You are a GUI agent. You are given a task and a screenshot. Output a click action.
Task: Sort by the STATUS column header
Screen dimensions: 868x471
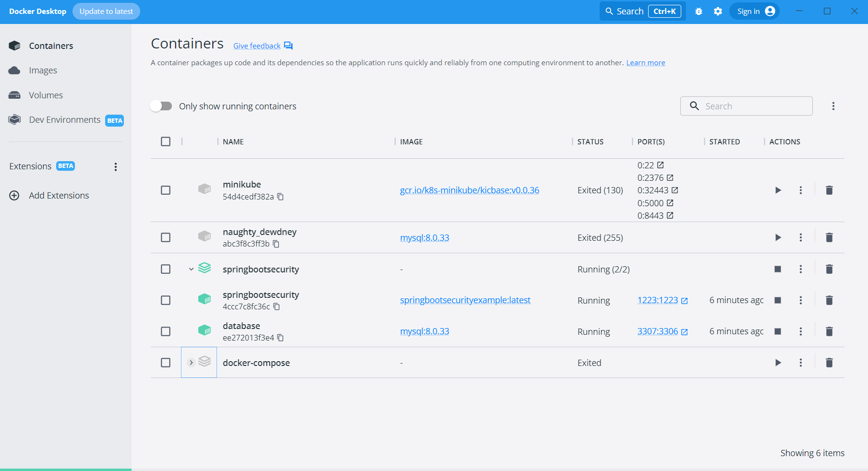[591, 141]
